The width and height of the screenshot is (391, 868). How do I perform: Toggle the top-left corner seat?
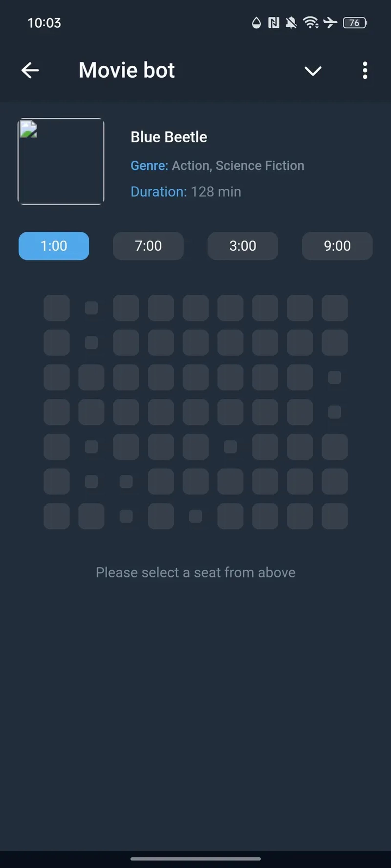[x=57, y=308]
